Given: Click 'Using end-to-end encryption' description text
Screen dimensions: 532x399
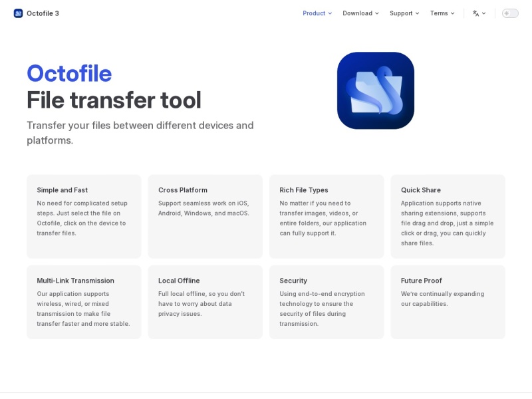Looking at the screenshot, I should (x=322, y=309).
